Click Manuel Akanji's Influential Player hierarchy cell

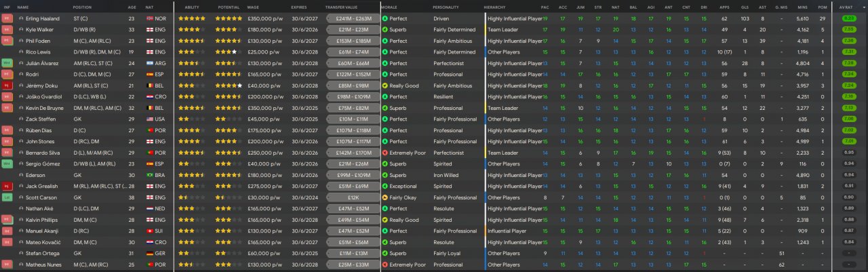coord(507,231)
